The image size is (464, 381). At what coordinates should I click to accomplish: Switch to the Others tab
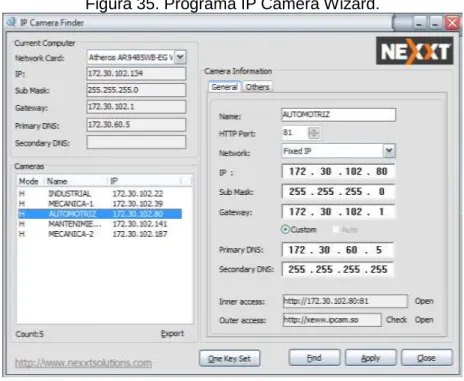(x=257, y=87)
